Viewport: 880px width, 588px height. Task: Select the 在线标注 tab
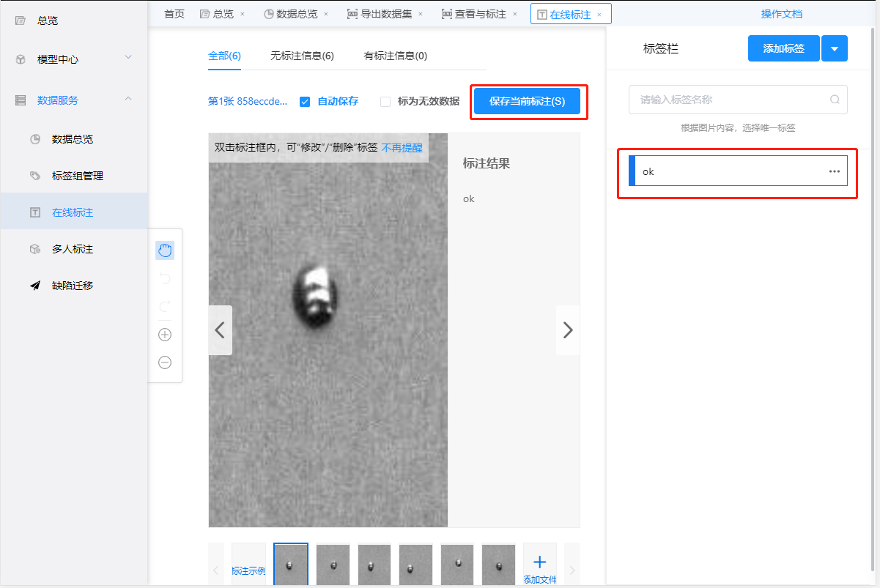tap(570, 14)
